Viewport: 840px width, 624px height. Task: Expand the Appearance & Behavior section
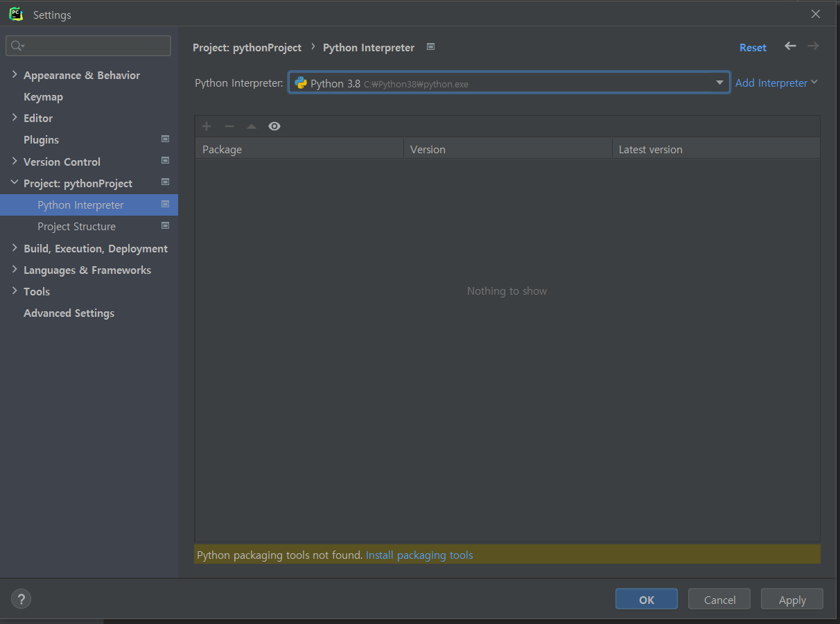pyautogui.click(x=15, y=74)
